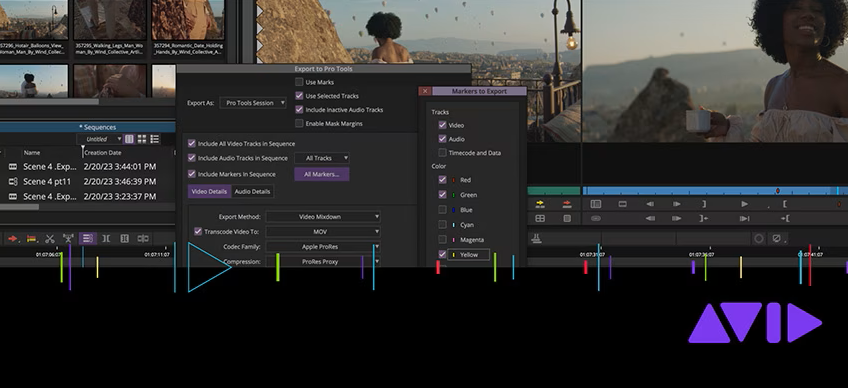Click the scissors icon in the timeline toolbar

[x=50, y=238]
